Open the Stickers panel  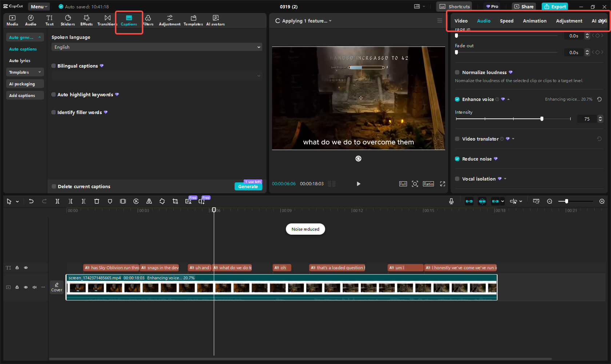point(68,20)
